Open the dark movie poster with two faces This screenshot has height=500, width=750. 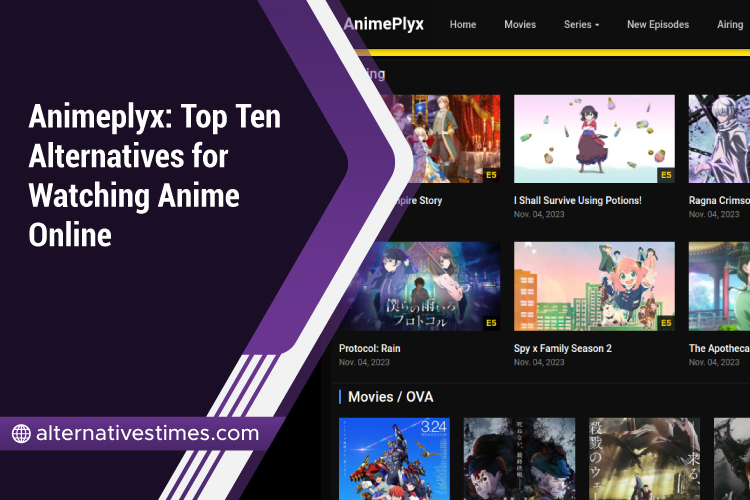click(519, 459)
